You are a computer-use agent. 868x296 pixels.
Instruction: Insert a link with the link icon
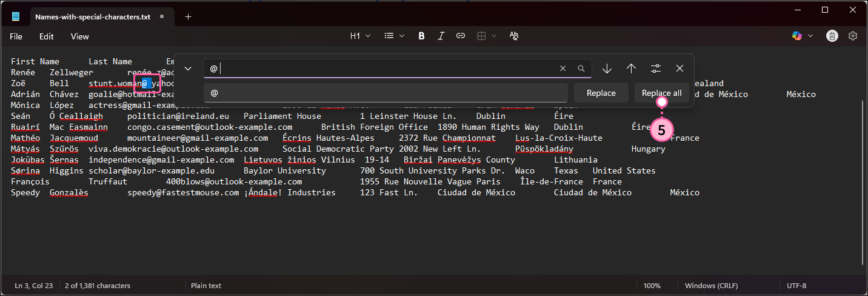tap(460, 36)
